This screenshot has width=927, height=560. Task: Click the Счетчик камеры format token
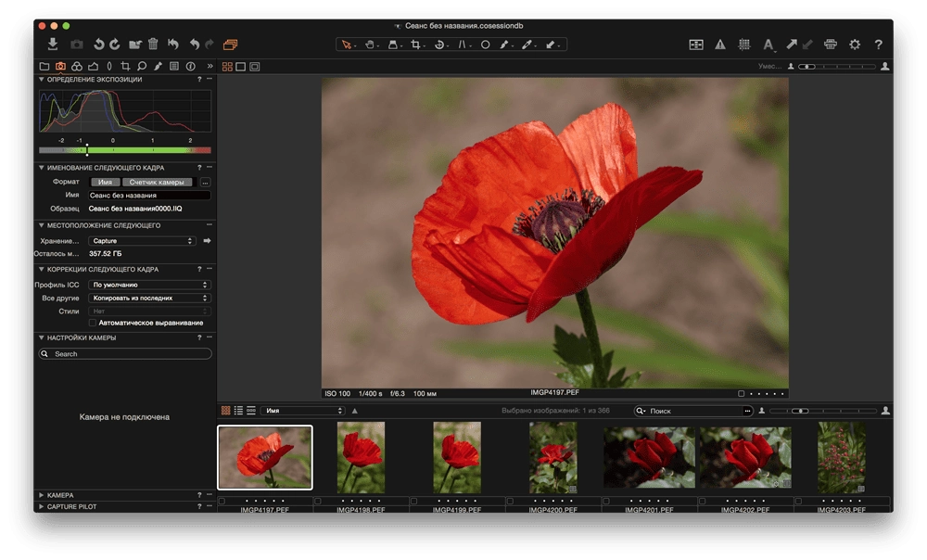157,182
